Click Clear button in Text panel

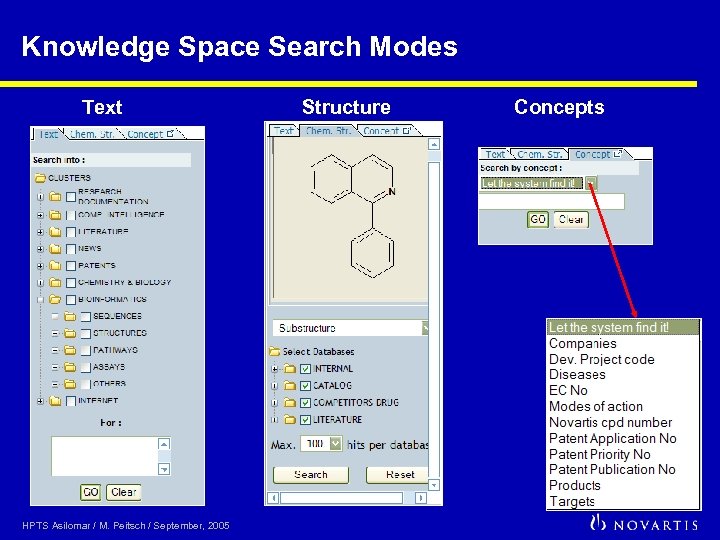point(124,492)
